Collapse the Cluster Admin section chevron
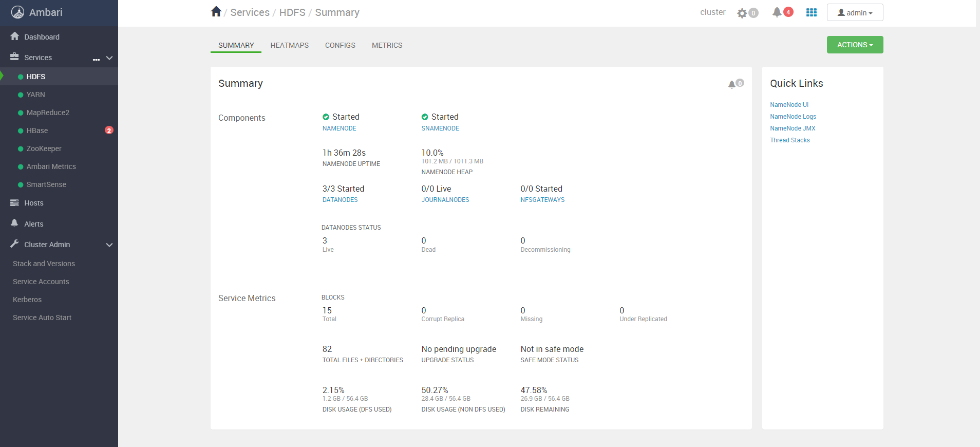This screenshot has height=447, width=980. (x=109, y=245)
